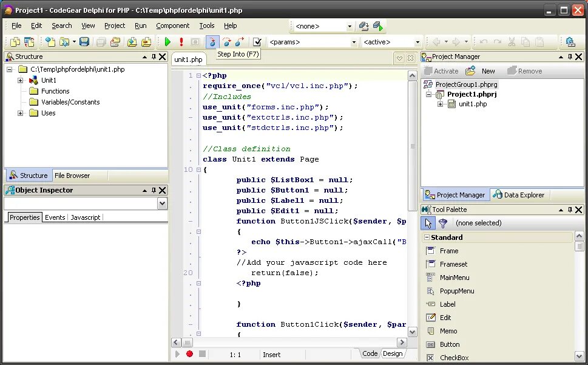588x365 pixels.
Task: Click the play macro icon in status bar
Action: [x=177, y=353]
